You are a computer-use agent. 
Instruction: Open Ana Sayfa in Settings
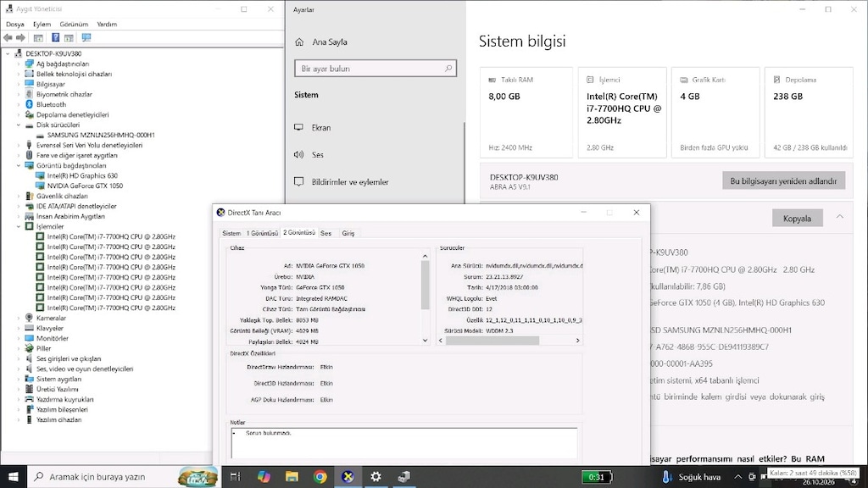tap(330, 42)
